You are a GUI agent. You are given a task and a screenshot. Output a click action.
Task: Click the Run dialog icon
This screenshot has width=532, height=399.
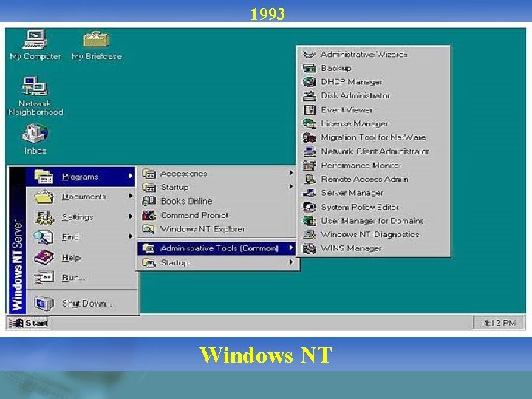coord(44,278)
